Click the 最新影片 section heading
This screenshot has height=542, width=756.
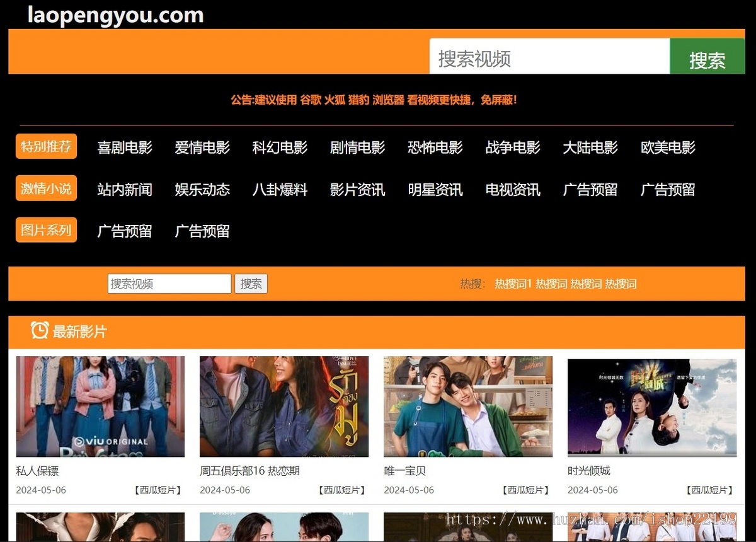[80, 332]
